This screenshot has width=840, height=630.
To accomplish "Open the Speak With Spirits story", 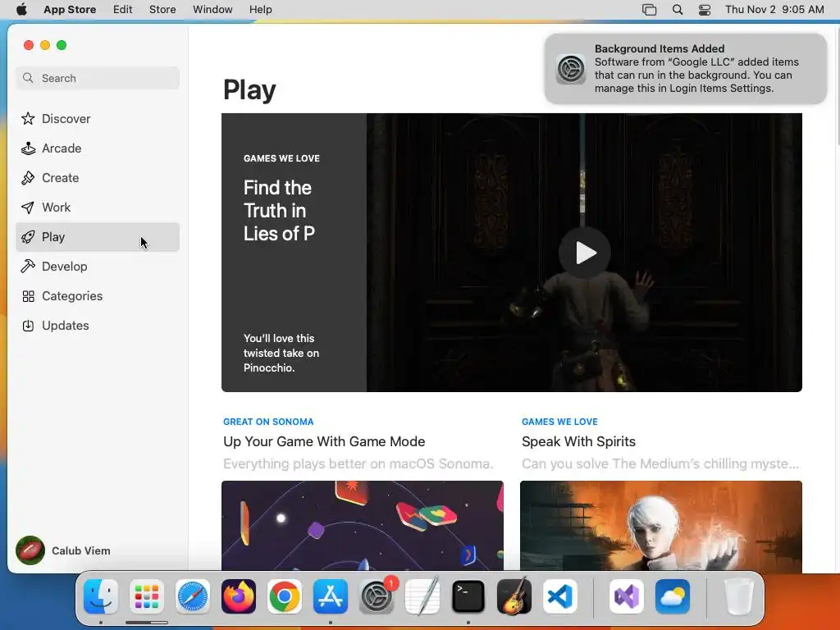I will (x=578, y=441).
